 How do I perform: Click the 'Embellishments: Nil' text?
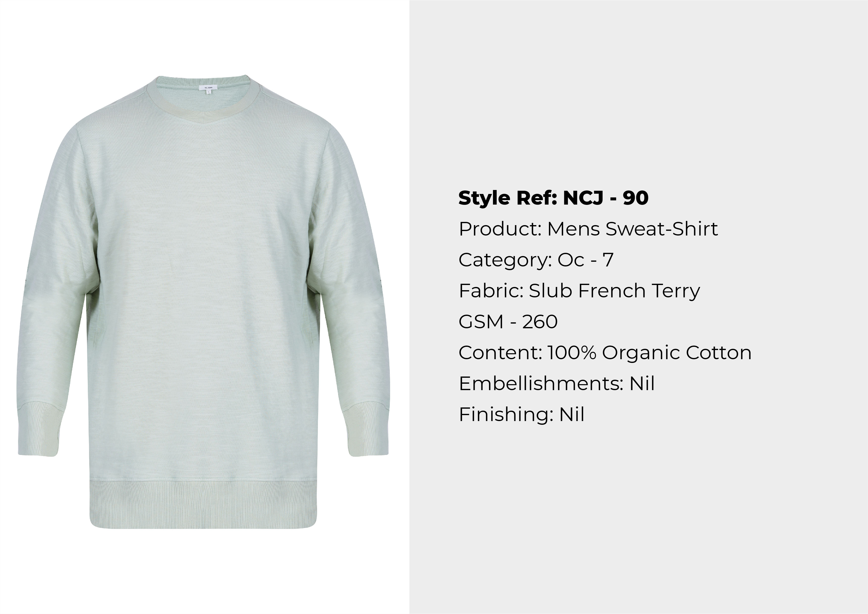point(557,384)
